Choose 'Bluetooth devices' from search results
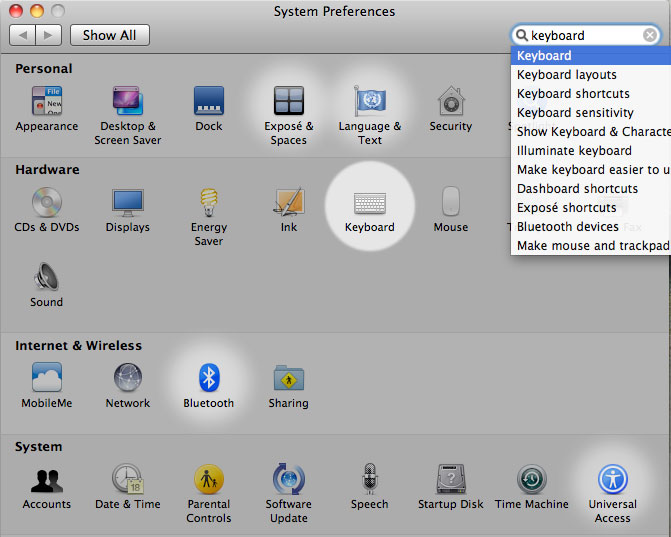Image resolution: width=671 pixels, height=537 pixels. (569, 226)
